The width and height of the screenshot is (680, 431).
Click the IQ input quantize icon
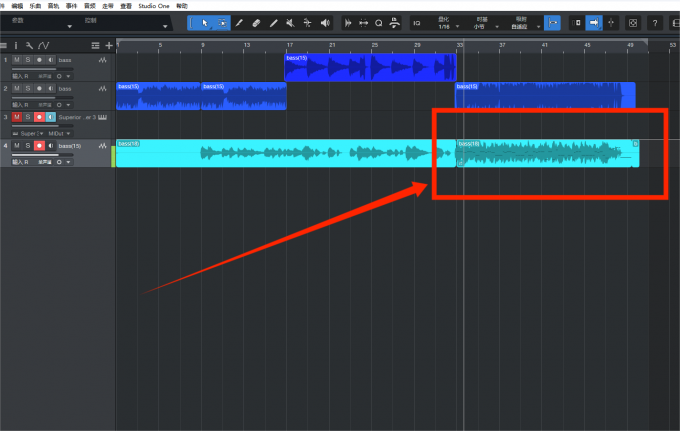[417, 23]
